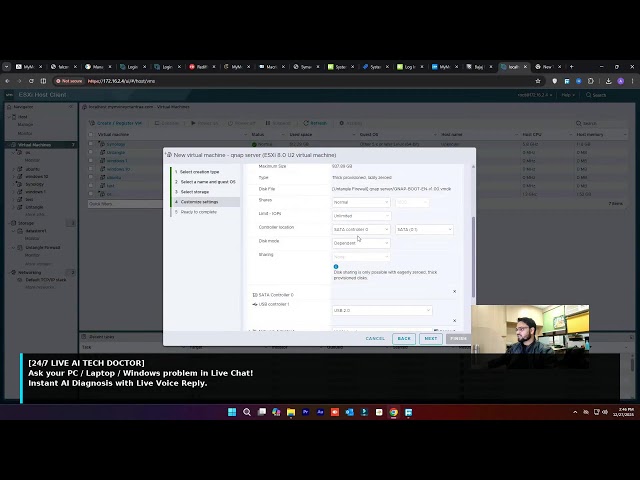Open taskbar Search magnifier icon
640x480 pixels.
[247, 412]
